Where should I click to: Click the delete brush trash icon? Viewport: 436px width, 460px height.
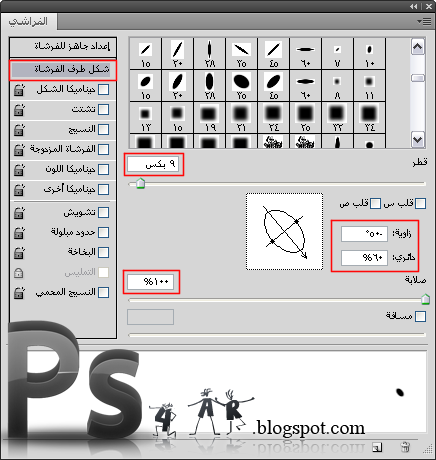point(405,447)
